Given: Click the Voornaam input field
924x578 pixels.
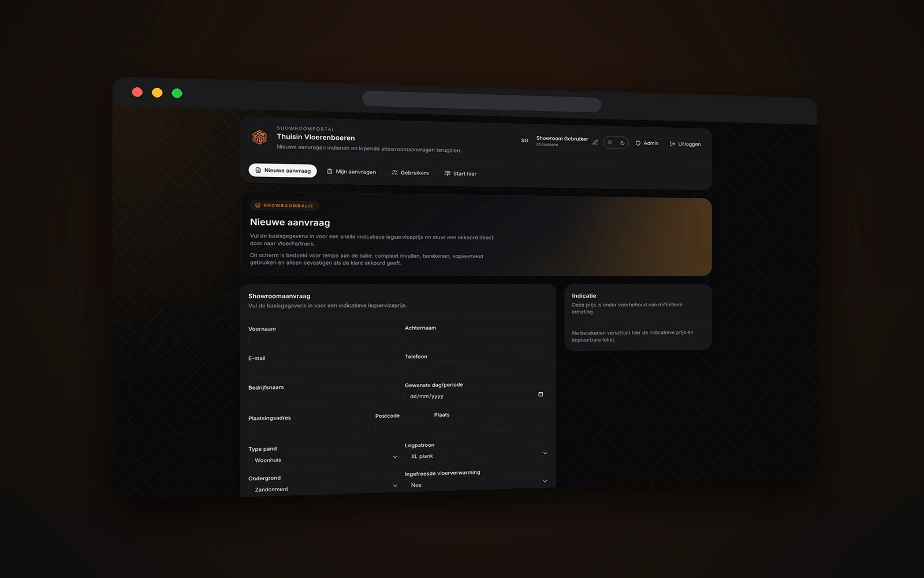Looking at the screenshot, I should click(x=323, y=340).
